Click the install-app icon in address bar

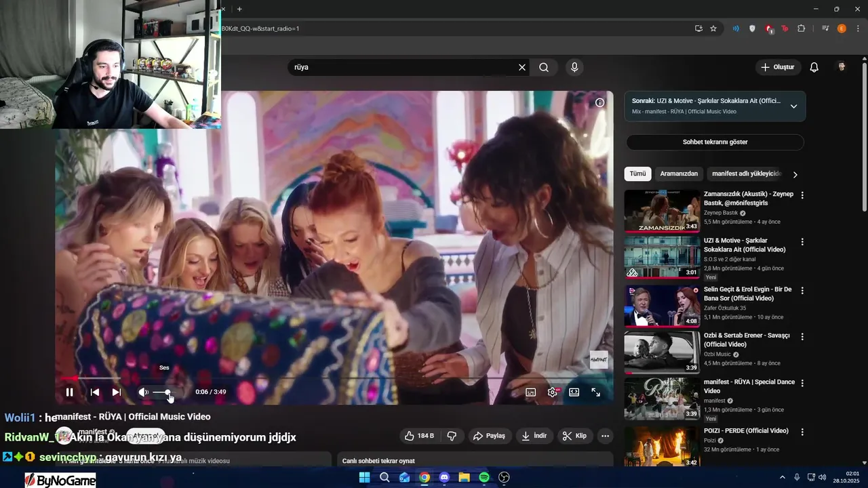pyautogui.click(x=698, y=28)
